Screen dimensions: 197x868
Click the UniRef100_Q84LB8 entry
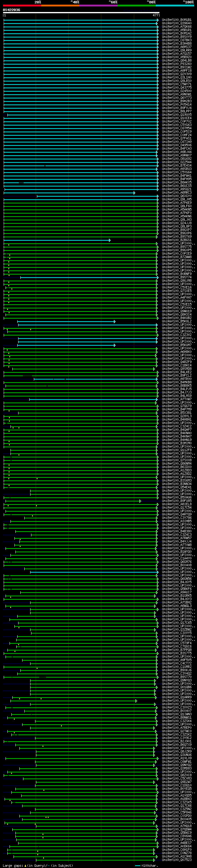(x=177, y=60)
